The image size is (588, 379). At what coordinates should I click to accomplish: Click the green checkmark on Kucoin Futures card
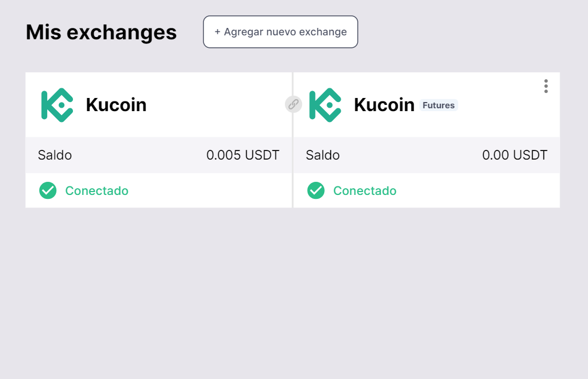click(316, 190)
